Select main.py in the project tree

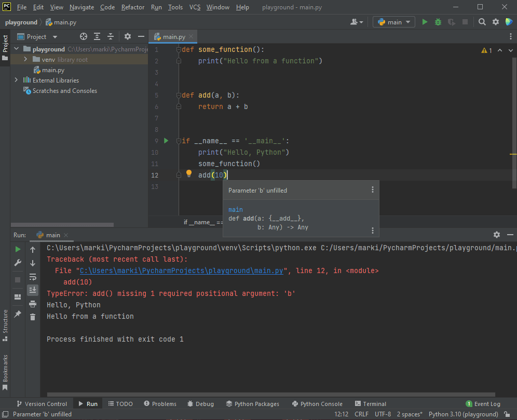(53, 70)
